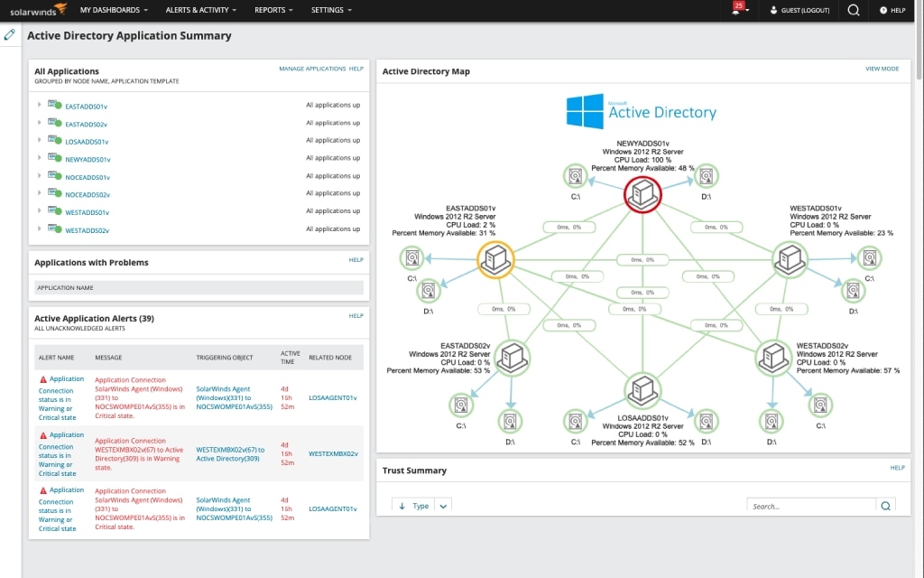
Task: Click the Microsoft Active Directory logo in the map
Action: coord(641,110)
